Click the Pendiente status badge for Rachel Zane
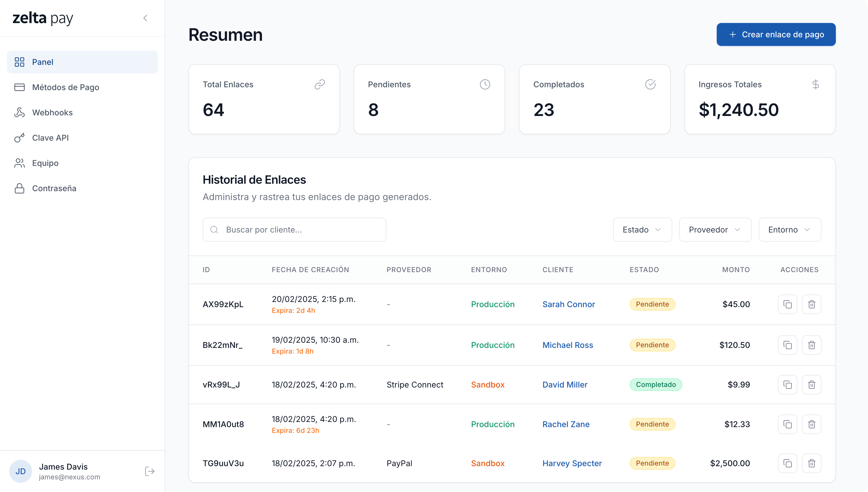 (x=652, y=424)
